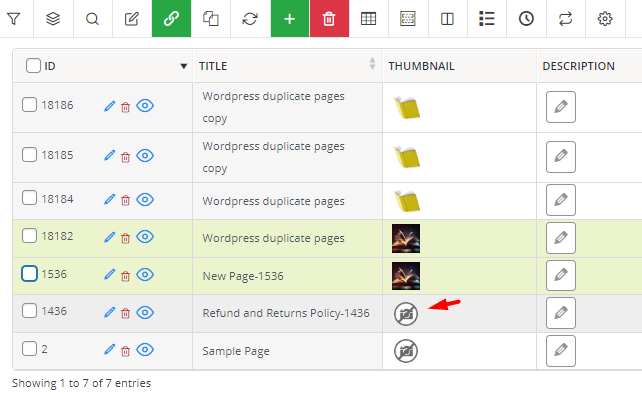Check the box for Sample Page row
Image resolution: width=642 pixels, height=395 pixels.
[x=29, y=349]
